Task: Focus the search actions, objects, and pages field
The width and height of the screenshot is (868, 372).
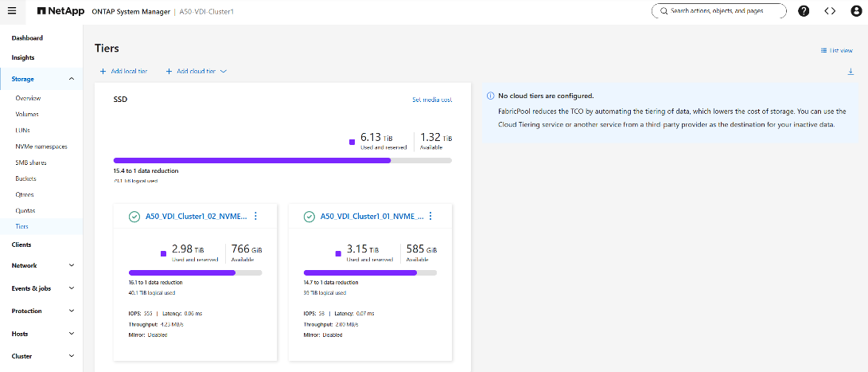Action: (x=719, y=11)
